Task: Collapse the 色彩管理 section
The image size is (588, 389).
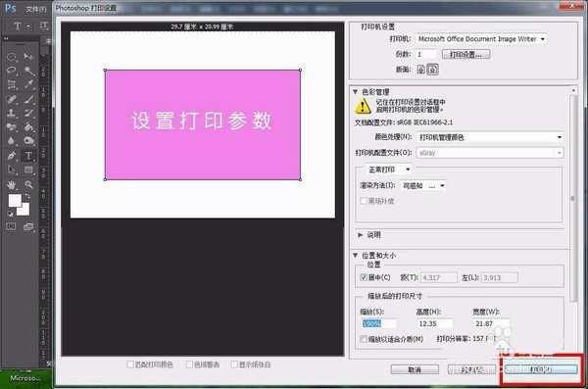Action: coord(355,91)
